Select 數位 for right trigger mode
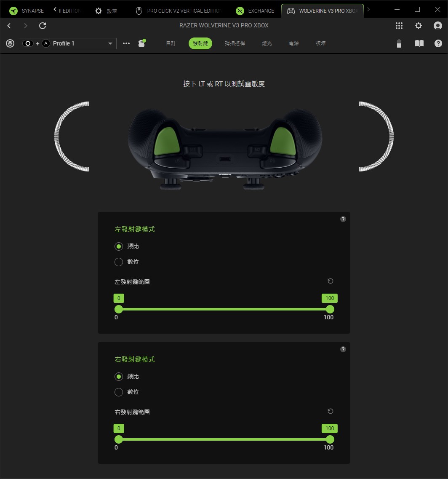 [x=119, y=392]
